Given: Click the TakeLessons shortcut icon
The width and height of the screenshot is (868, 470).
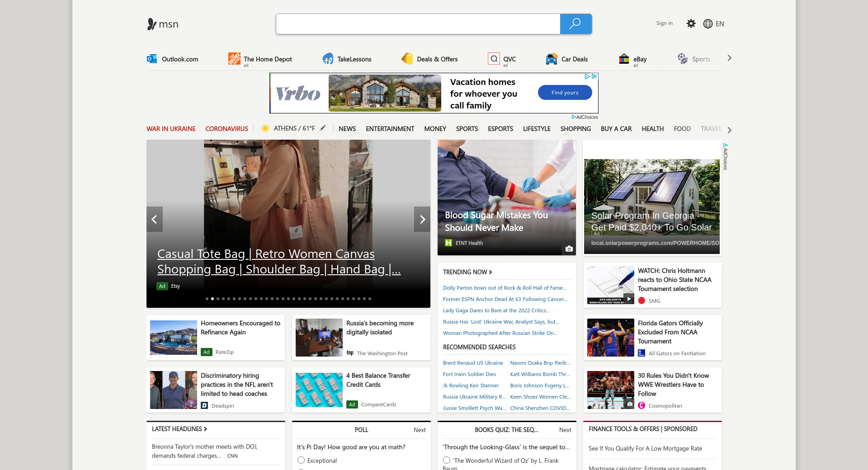Looking at the screenshot, I should pyautogui.click(x=328, y=59).
